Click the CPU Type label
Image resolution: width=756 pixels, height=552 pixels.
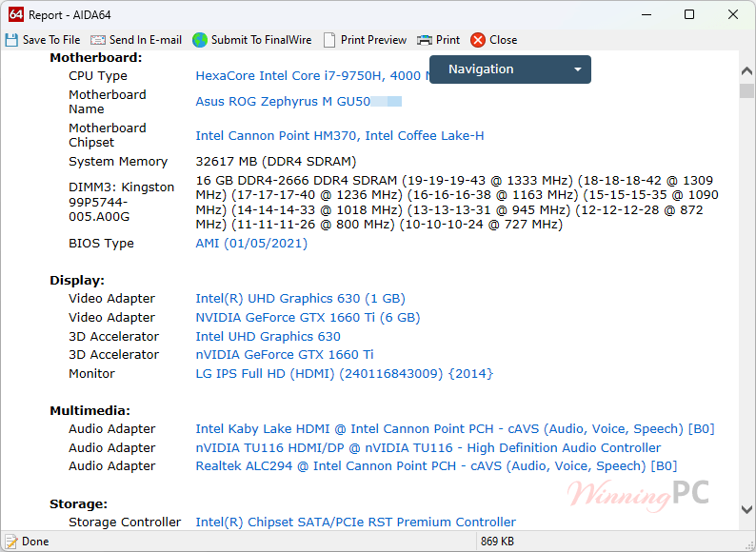(x=98, y=76)
